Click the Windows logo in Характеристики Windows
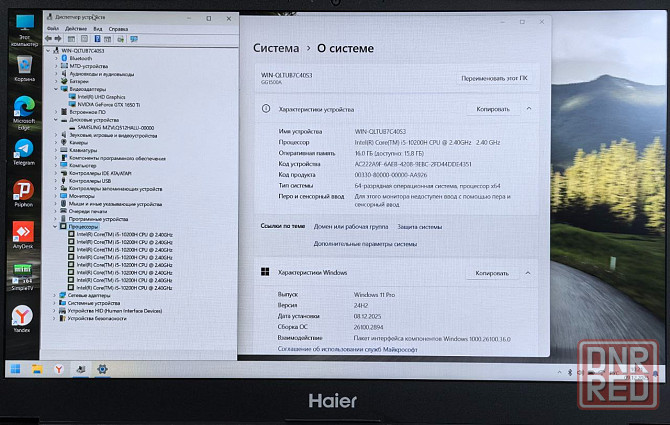 (265, 272)
